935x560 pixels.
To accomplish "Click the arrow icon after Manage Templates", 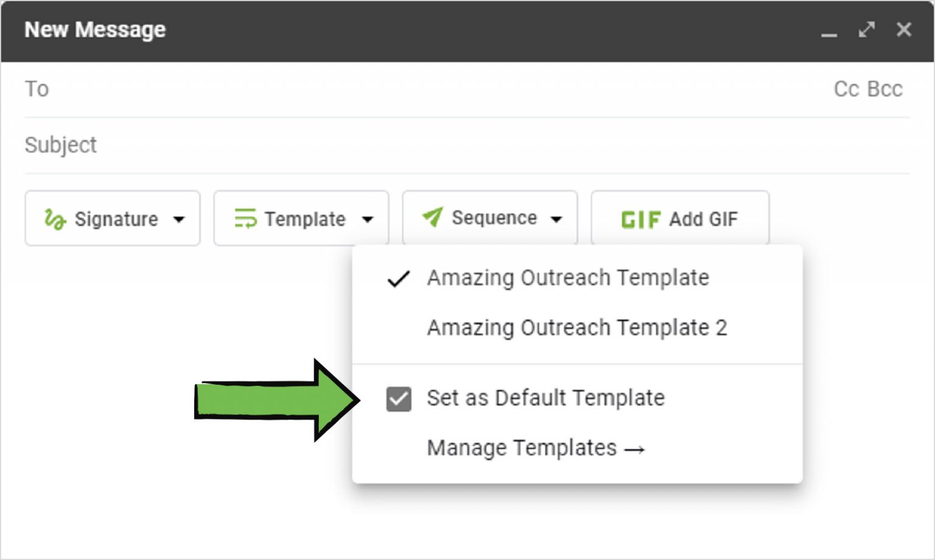I will [x=636, y=449].
